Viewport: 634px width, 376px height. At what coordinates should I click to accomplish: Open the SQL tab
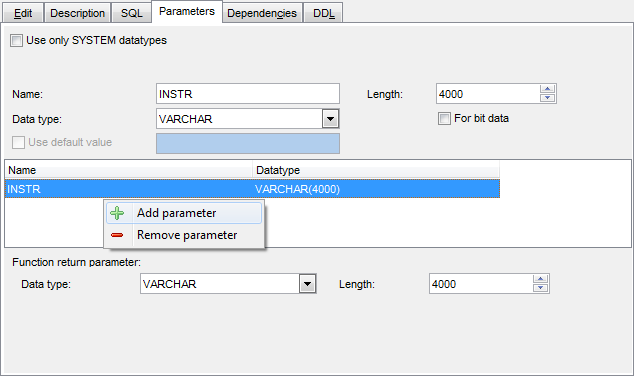131,13
